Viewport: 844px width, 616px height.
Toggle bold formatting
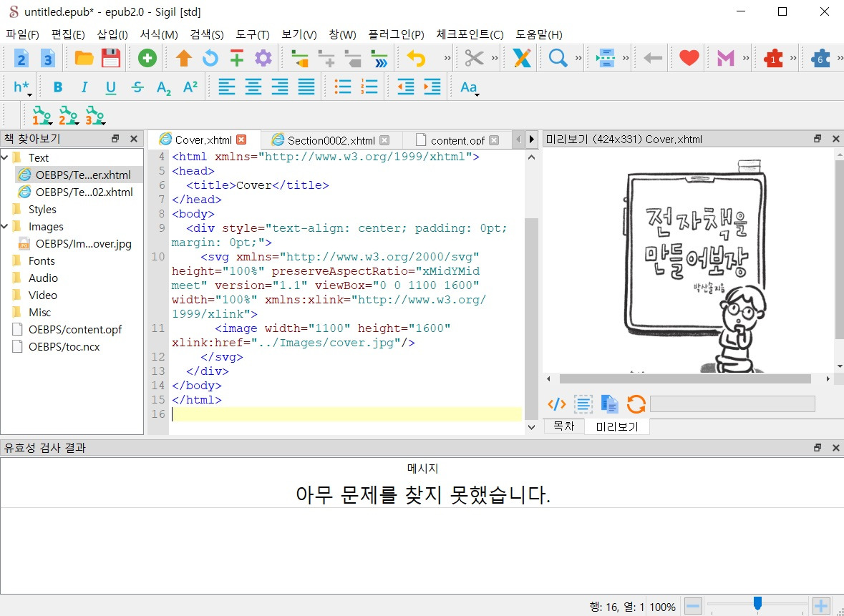coord(57,87)
